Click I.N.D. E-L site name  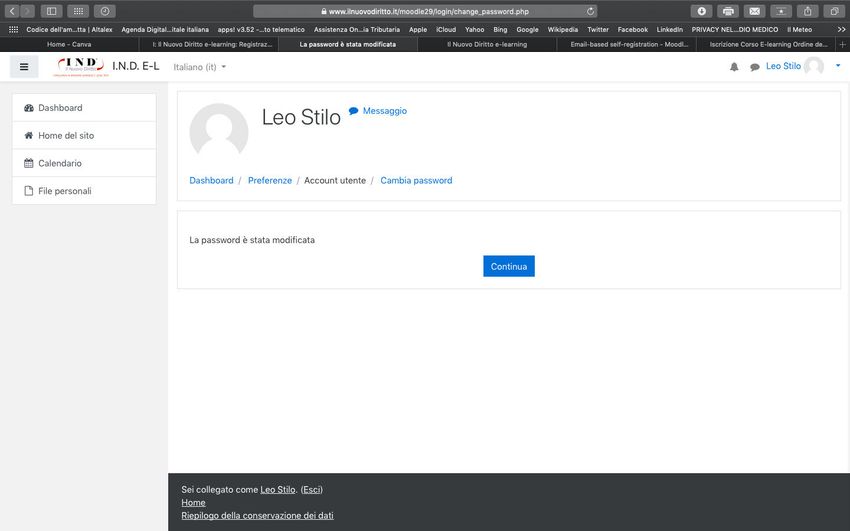click(136, 66)
